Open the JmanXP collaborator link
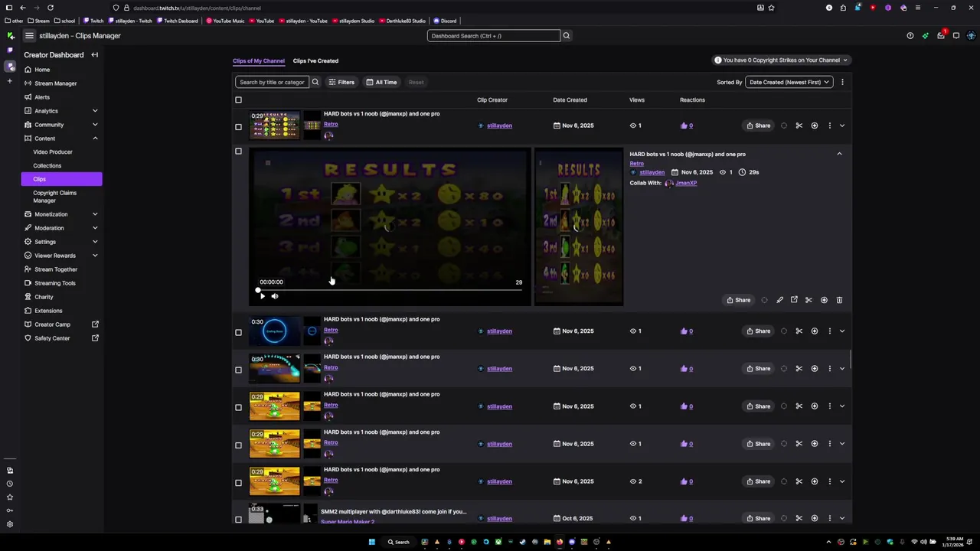980x551 pixels. pyautogui.click(x=686, y=183)
